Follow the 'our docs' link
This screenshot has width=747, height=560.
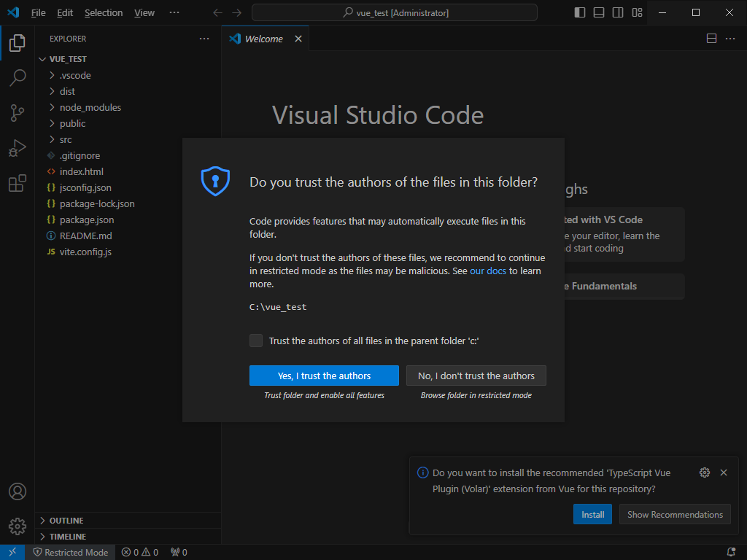click(x=488, y=271)
